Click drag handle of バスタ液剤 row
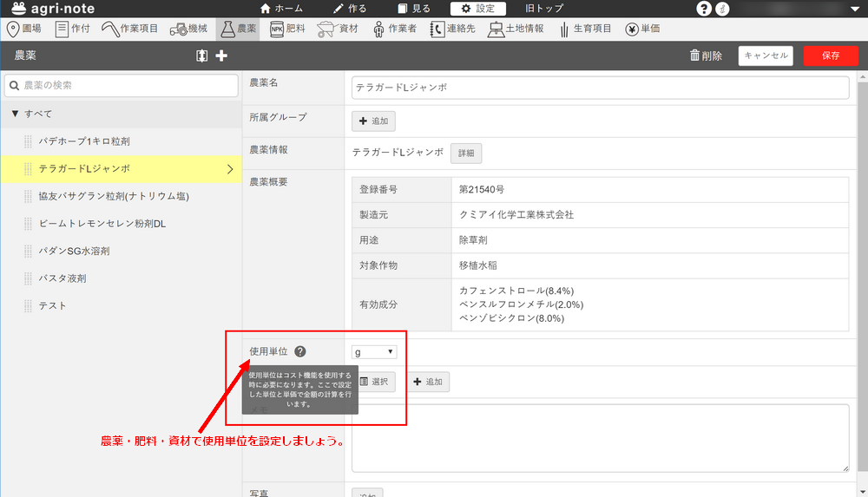868x497 pixels. point(28,278)
